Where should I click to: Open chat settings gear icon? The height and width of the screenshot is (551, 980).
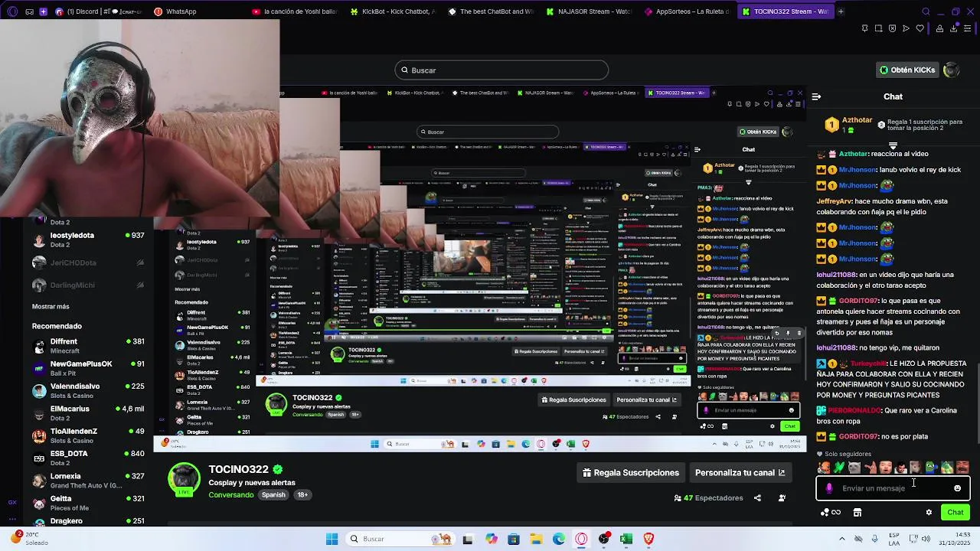(x=929, y=513)
